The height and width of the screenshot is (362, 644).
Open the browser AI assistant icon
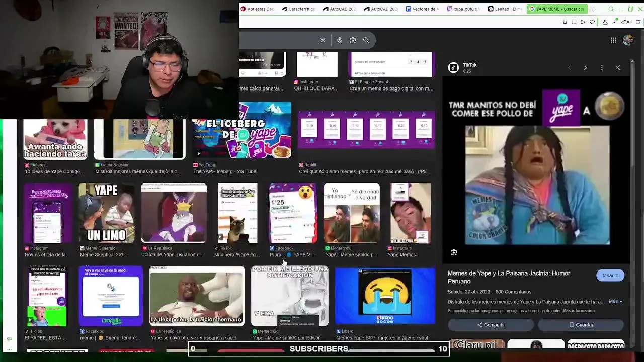(627, 22)
